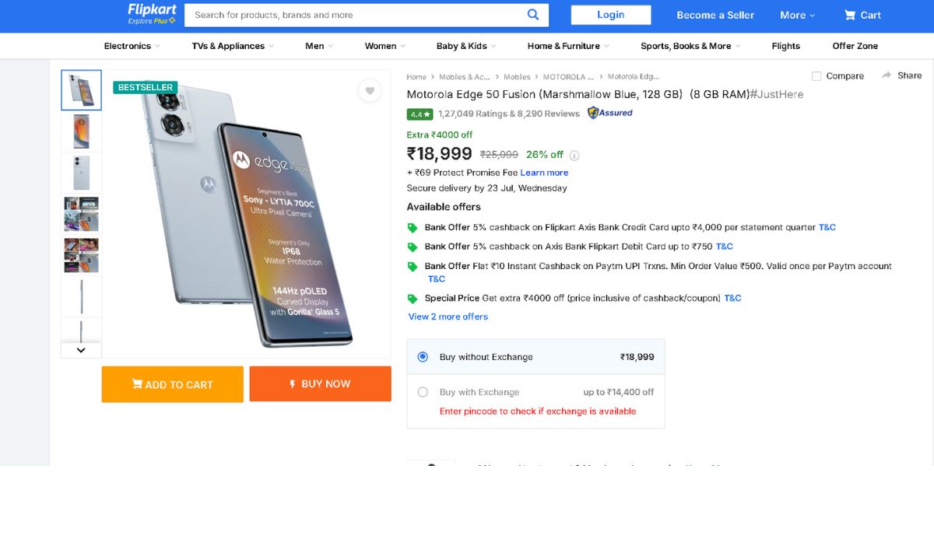Viewport: 934px width, 560px height.
Task: Add phone to wishlist heart icon
Action: point(370,91)
